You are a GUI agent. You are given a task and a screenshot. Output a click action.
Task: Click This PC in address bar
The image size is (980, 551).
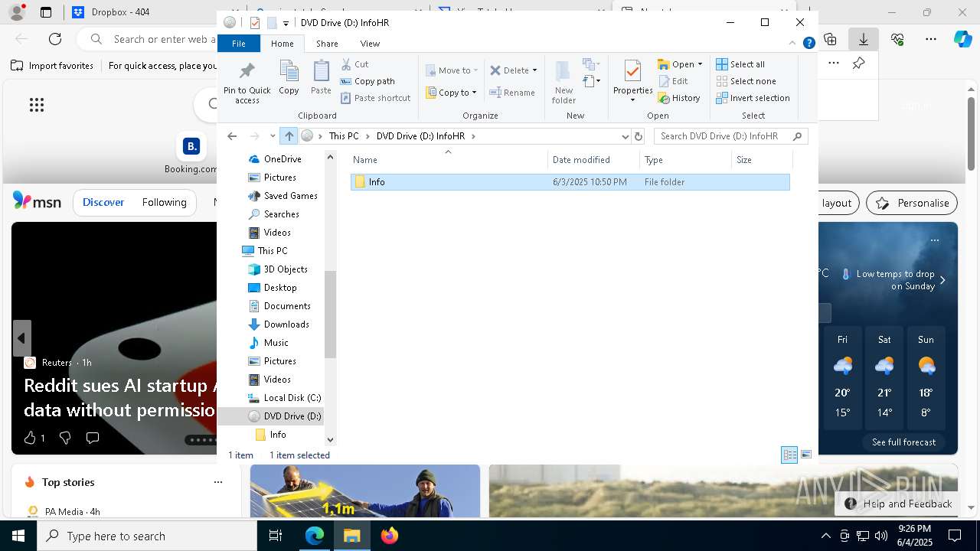click(x=344, y=136)
